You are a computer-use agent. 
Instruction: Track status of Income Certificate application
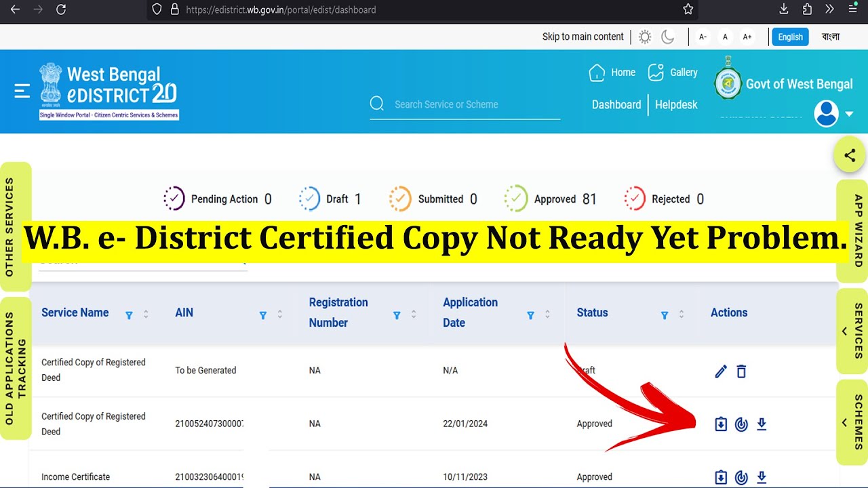pos(741,477)
